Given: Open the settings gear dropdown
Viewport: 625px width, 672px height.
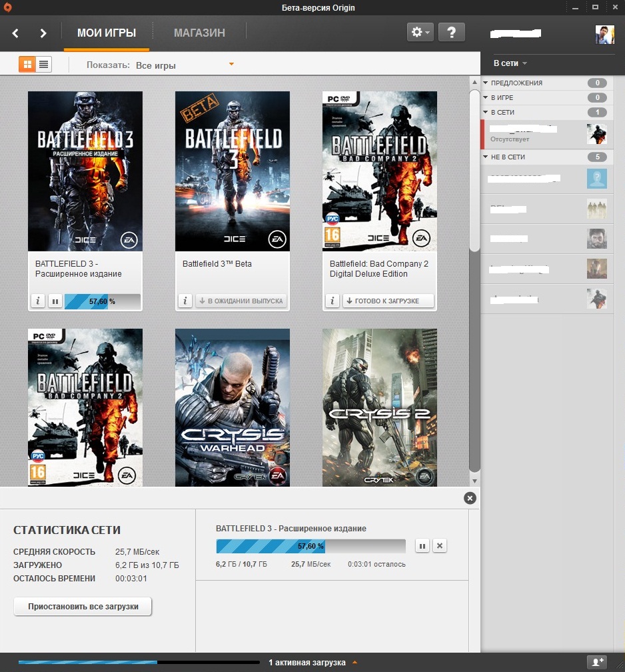Looking at the screenshot, I should (420, 32).
